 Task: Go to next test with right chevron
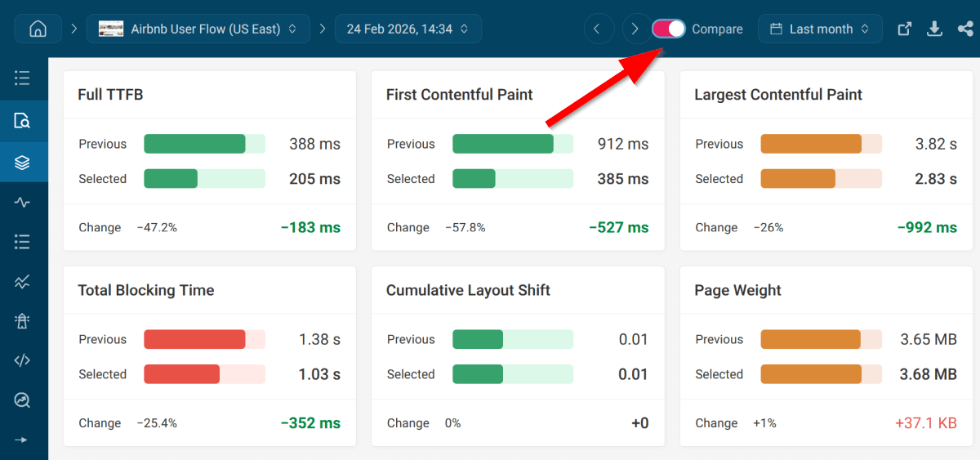click(x=635, y=29)
